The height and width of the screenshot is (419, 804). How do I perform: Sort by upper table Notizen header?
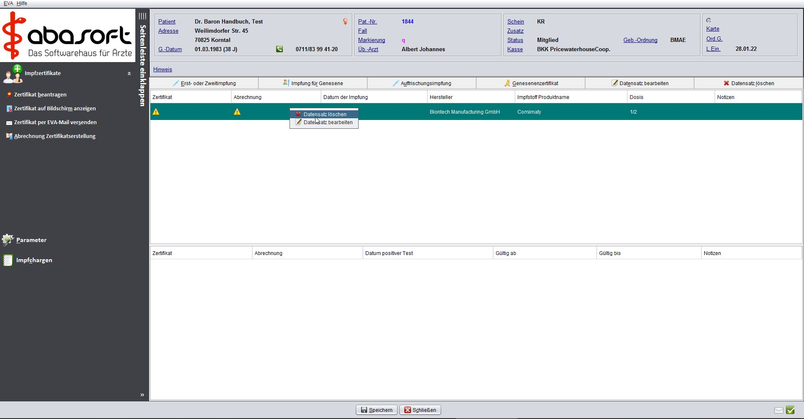758,97
